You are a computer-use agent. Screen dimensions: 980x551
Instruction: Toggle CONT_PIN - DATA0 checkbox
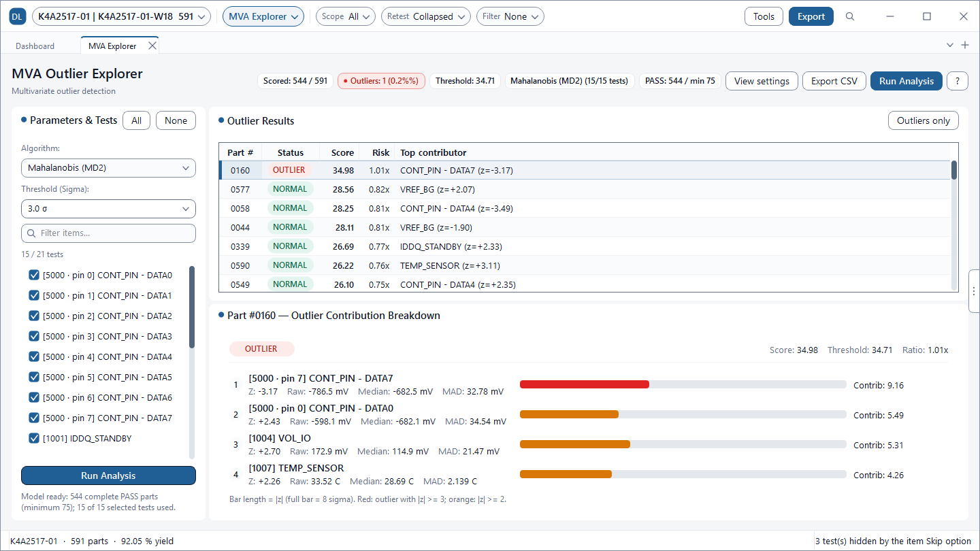coord(34,275)
